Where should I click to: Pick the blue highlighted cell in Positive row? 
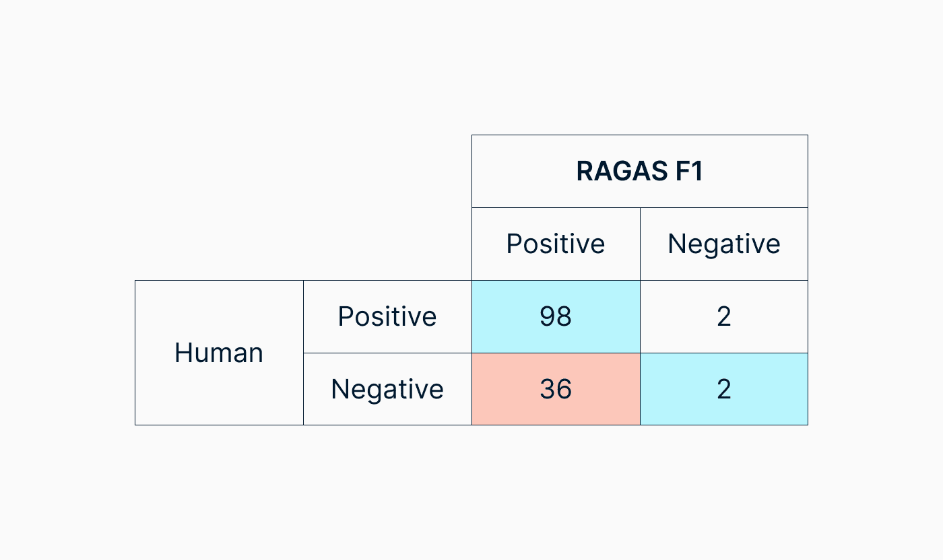tap(556, 316)
